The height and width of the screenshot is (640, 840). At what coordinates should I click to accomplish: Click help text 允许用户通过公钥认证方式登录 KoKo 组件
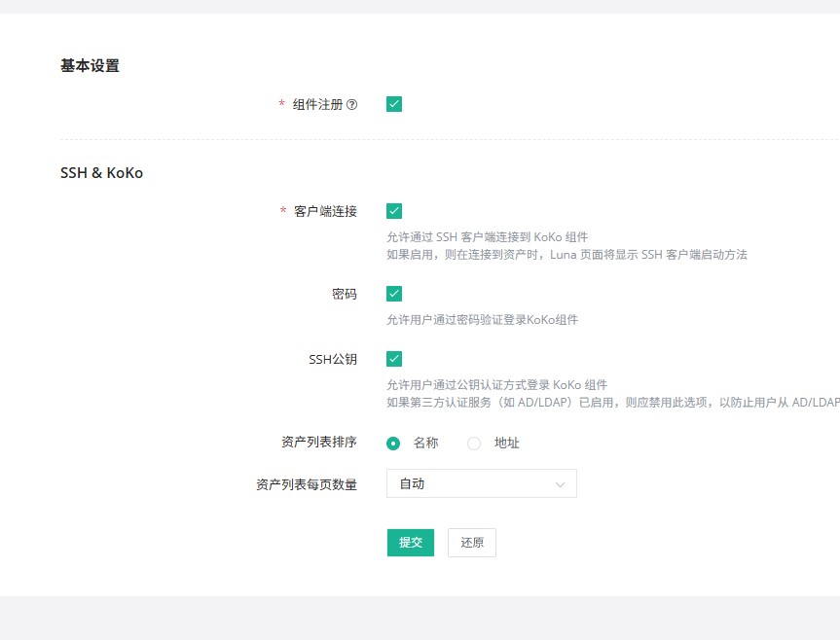497,385
